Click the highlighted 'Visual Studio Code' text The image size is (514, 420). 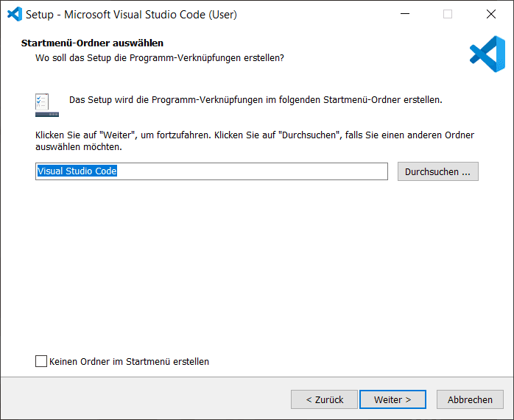(77, 171)
